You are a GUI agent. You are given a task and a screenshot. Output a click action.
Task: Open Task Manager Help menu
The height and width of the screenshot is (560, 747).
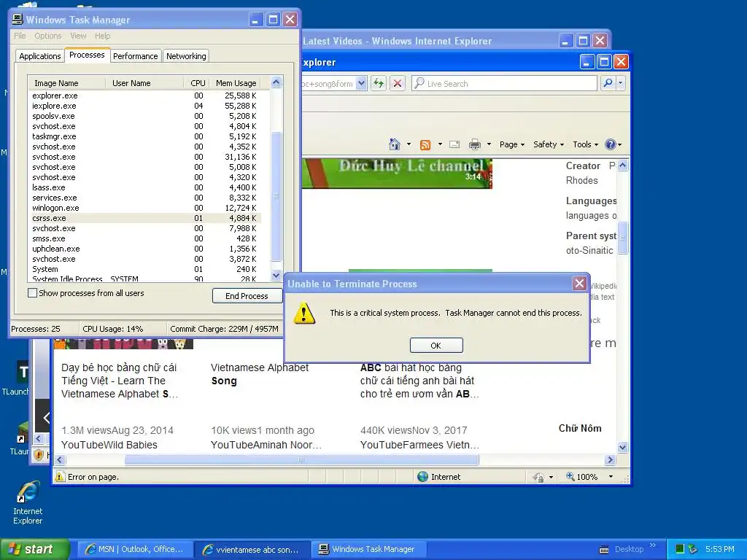[x=102, y=36]
